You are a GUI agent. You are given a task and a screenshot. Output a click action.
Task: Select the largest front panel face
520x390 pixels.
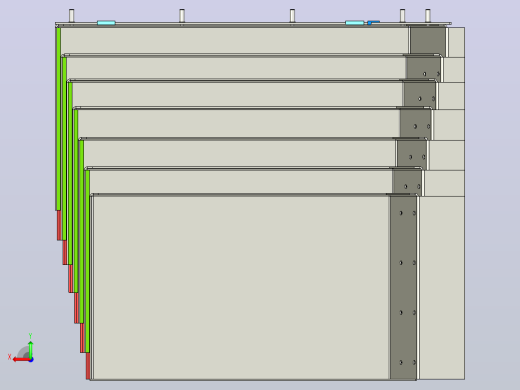click(x=242, y=287)
